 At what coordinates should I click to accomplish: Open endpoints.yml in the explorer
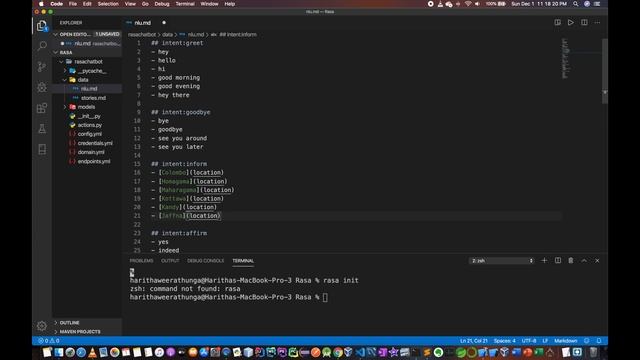[x=93, y=161]
